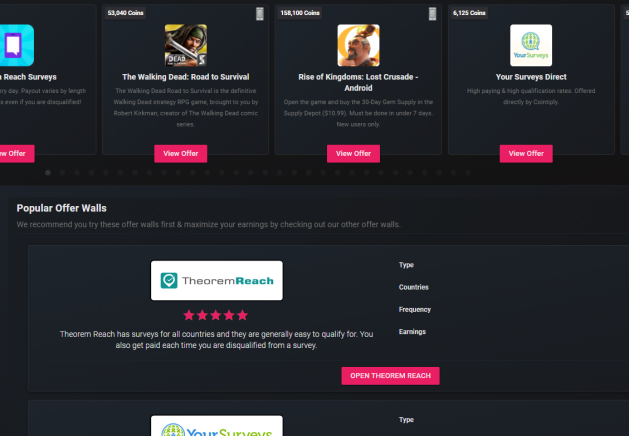
Task: Select the third carousel page dot
Action: (77, 172)
